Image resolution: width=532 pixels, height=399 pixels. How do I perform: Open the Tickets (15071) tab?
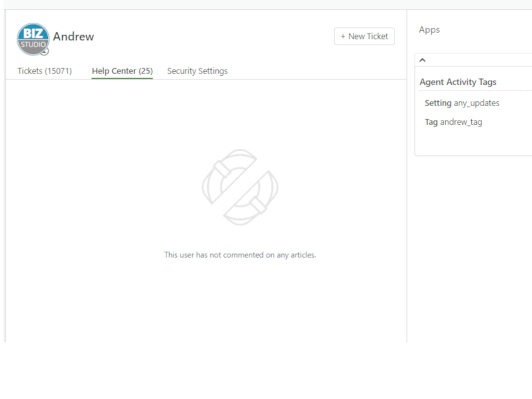45,71
